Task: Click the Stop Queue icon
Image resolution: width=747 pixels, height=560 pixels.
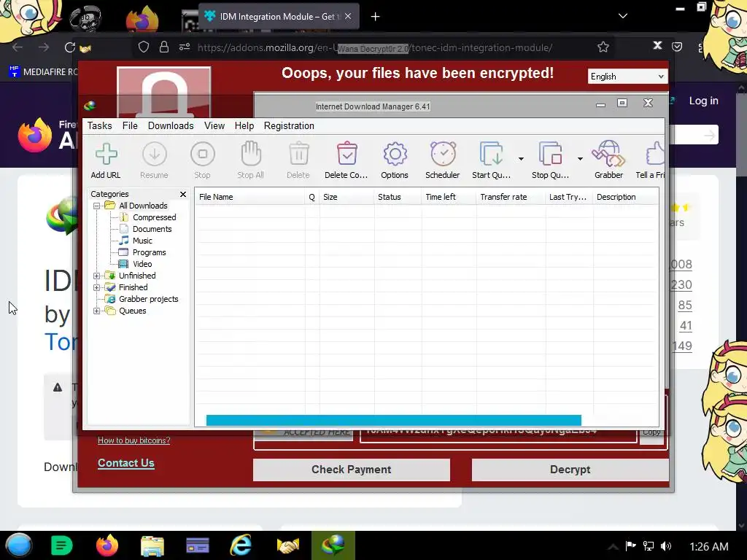Action: pos(550,155)
